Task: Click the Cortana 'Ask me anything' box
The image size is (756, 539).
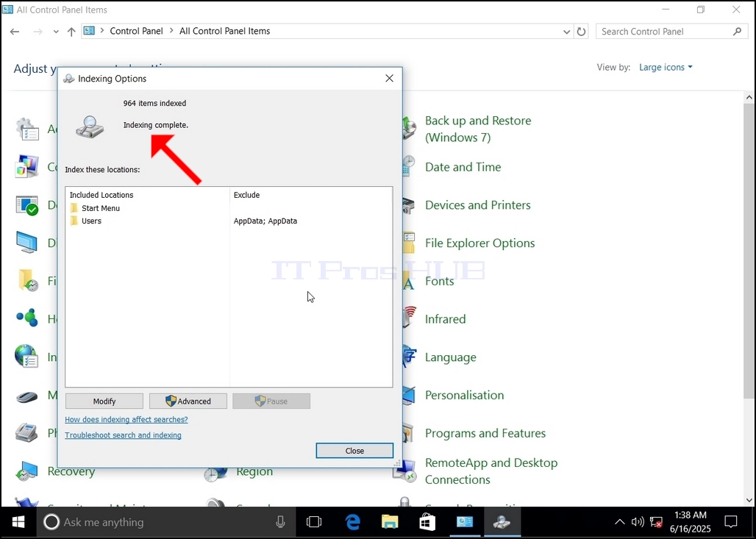Action: 166,522
